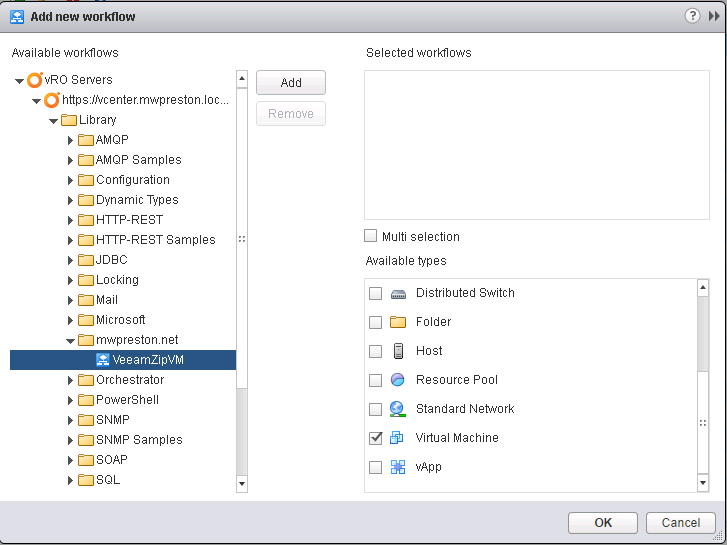Click the Available types scrollbar down arrow
The height and width of the screenshot is (545, 727).
click(x=703, y=483)
